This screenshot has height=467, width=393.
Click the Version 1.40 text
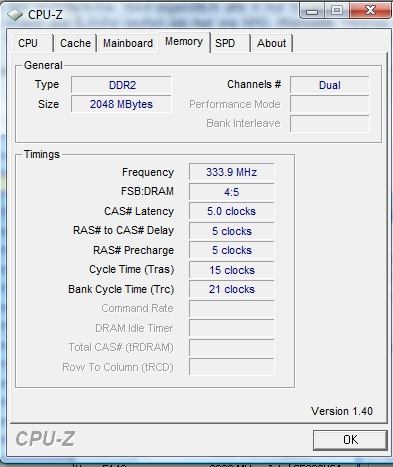342,411
